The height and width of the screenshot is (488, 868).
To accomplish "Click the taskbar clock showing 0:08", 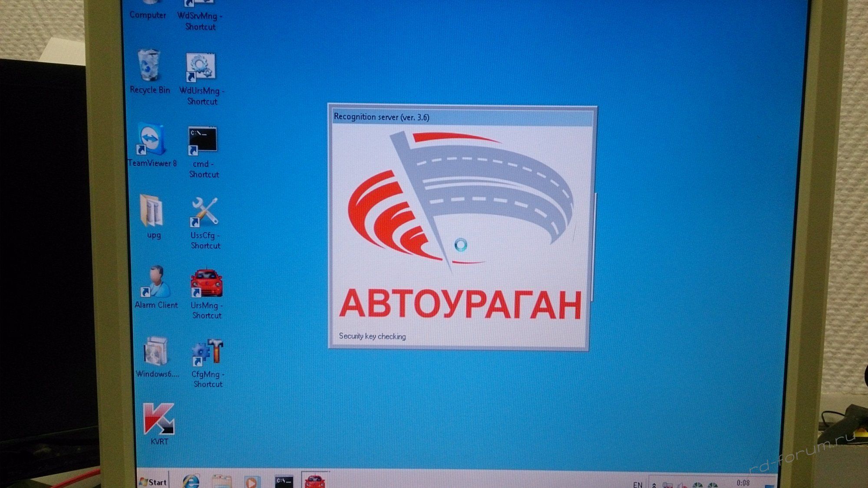I will [743, 482].
